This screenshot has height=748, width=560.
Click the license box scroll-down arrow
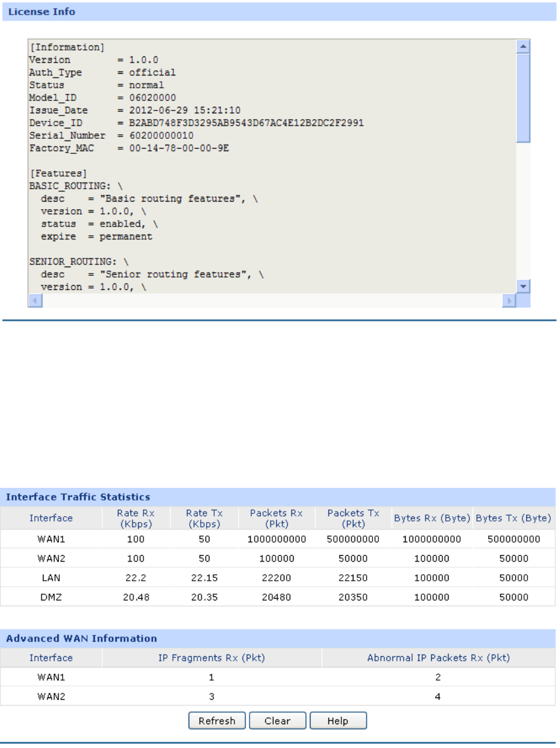[x=523, y=286]
